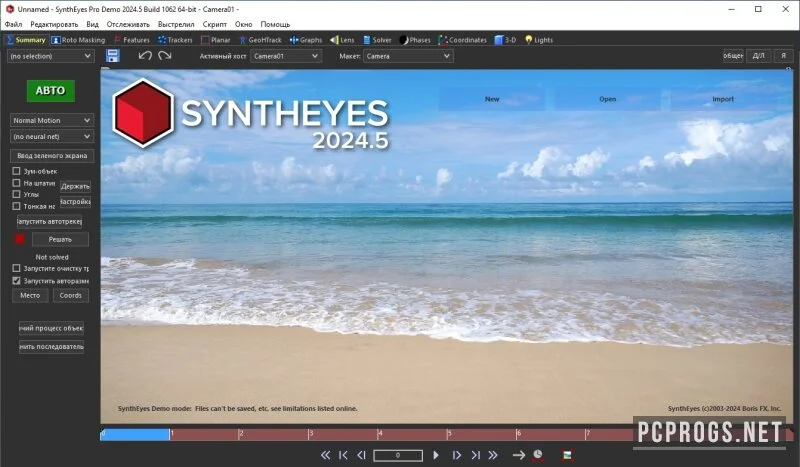The height and width of the screenshot is (467, 800).
Task: Click the blue active timeline segment
Action: pyautogui.click(x=135, y=434)
